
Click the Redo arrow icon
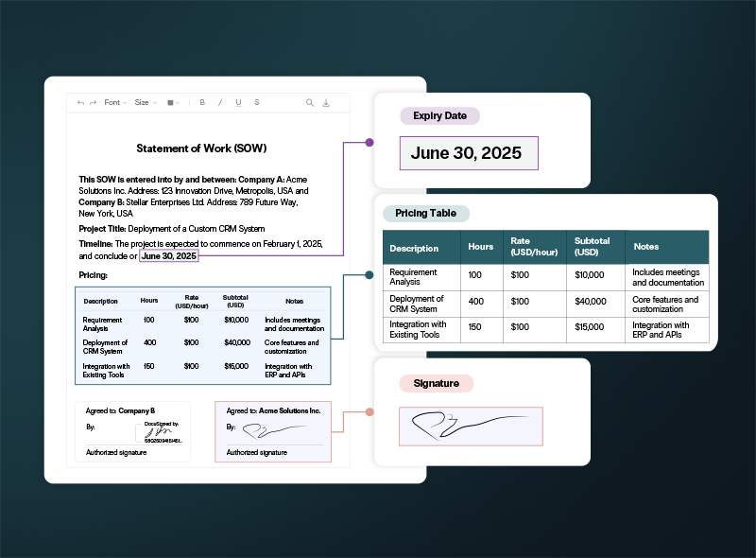point(93,102)
